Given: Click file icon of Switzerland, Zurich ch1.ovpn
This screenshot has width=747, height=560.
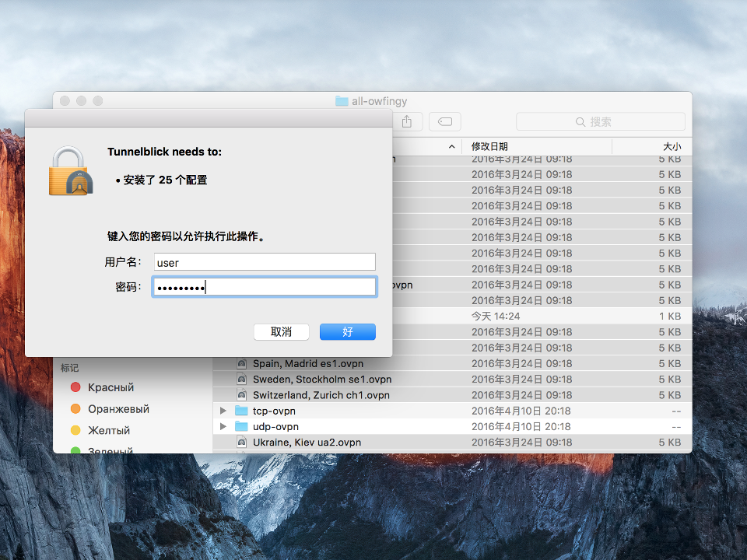Looking at the screenshot, I should [241, 395].
